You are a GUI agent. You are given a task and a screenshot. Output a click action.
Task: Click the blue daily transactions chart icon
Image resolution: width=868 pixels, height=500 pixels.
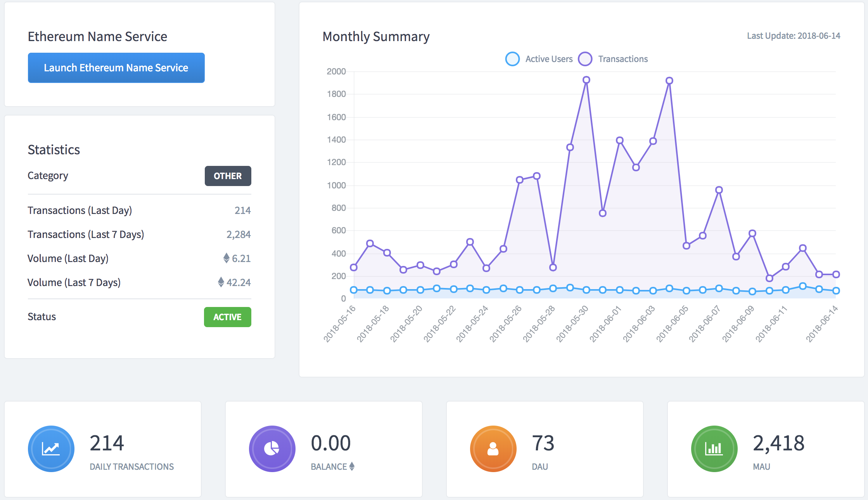[x=51, y=449]
